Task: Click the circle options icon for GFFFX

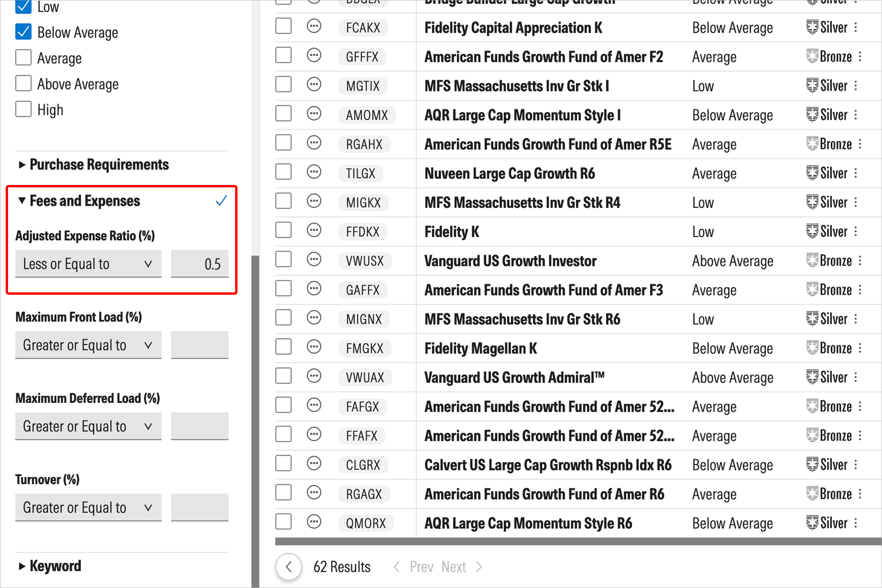Action: [314, 55]
